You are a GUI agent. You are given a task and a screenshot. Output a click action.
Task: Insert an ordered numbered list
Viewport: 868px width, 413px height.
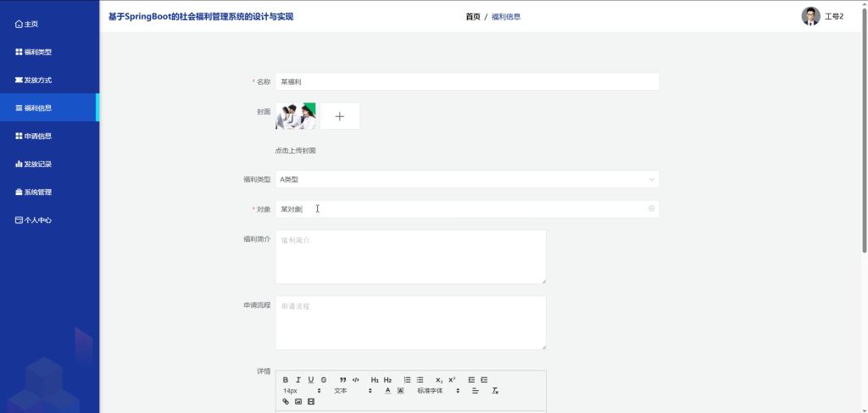click(x=407, y=380)
